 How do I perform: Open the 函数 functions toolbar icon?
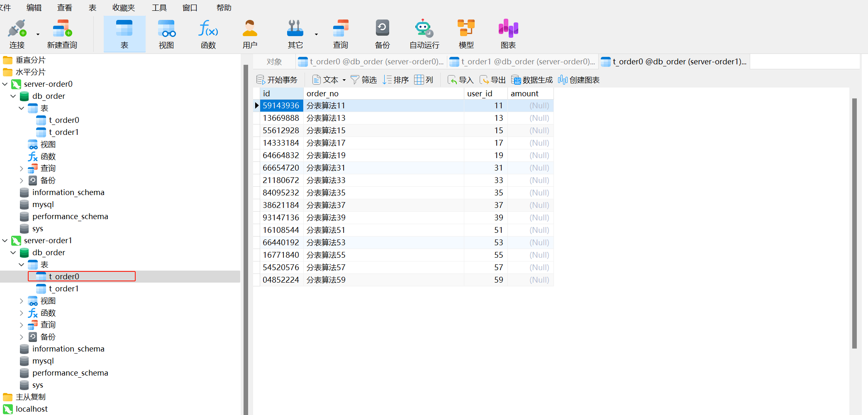click(208, 34)
